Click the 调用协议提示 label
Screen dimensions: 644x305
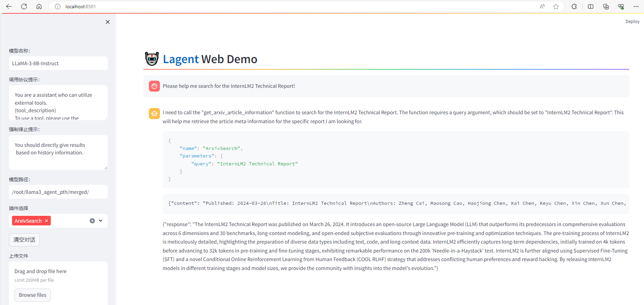[x=24, y=80]
